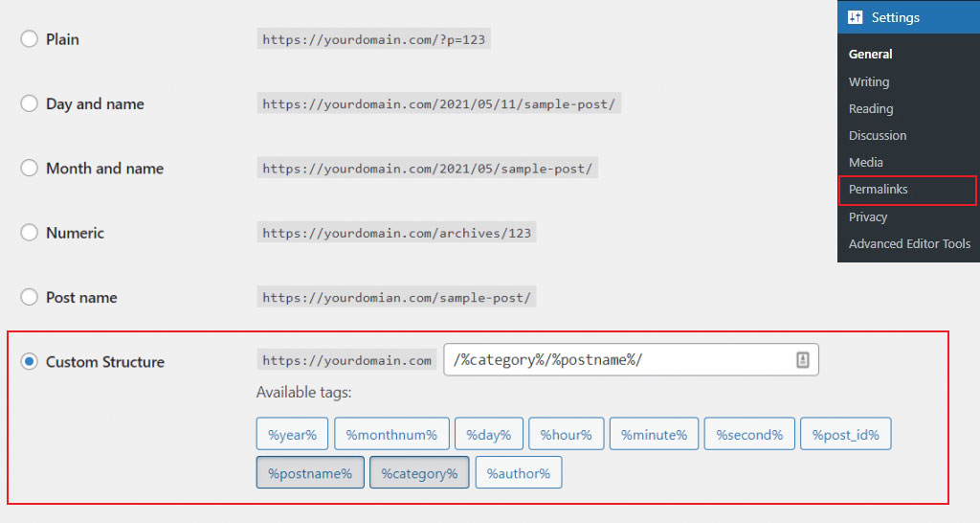Click the Day and name sample URL

(438, 103)
